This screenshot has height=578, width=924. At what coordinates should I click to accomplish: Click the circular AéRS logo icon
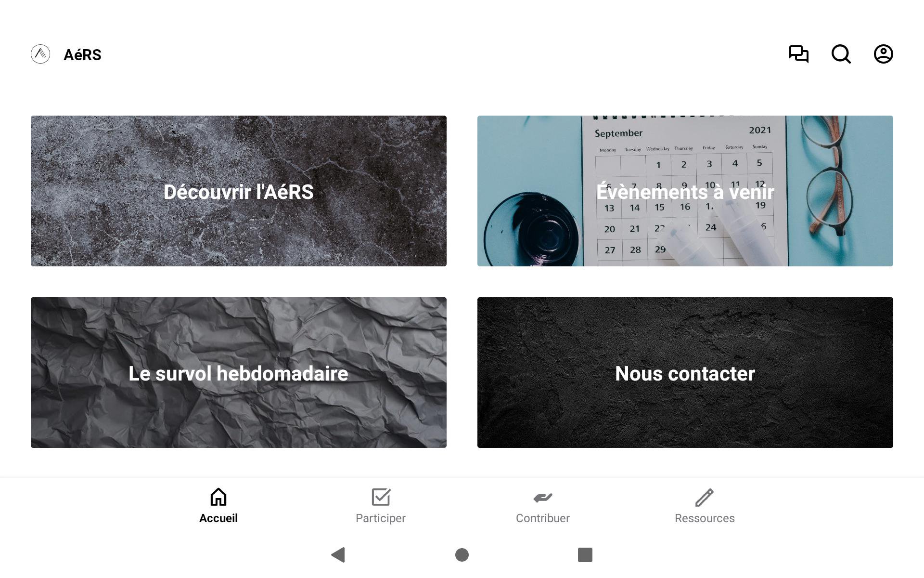click(40, 54)
